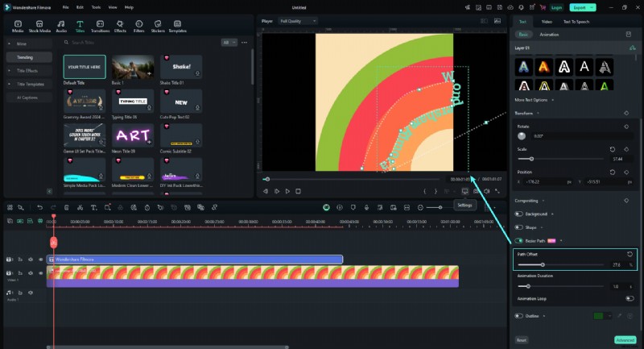Reset the Path Offset value
This screenshot has width=644, height=349.
tap(628, 254)
